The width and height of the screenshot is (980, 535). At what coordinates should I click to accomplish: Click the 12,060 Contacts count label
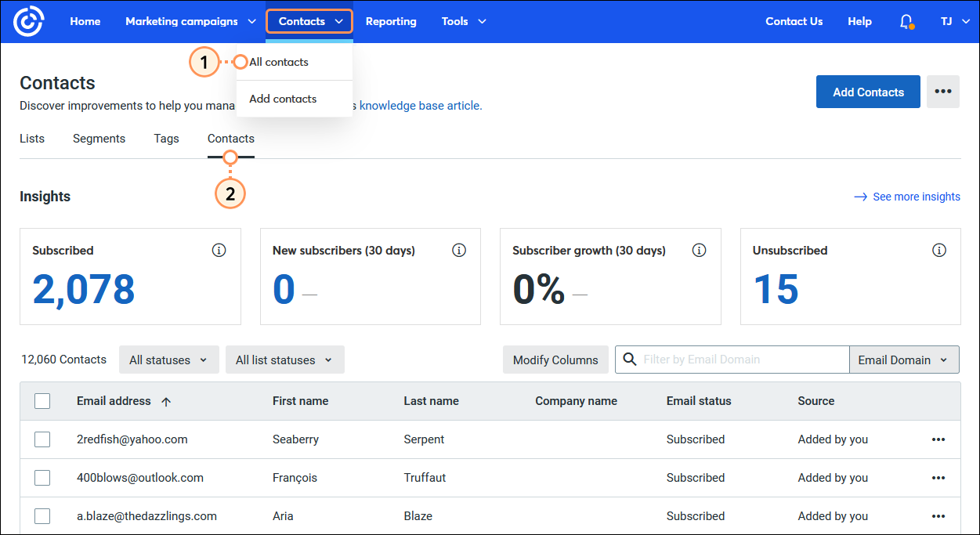click(64, 360)
